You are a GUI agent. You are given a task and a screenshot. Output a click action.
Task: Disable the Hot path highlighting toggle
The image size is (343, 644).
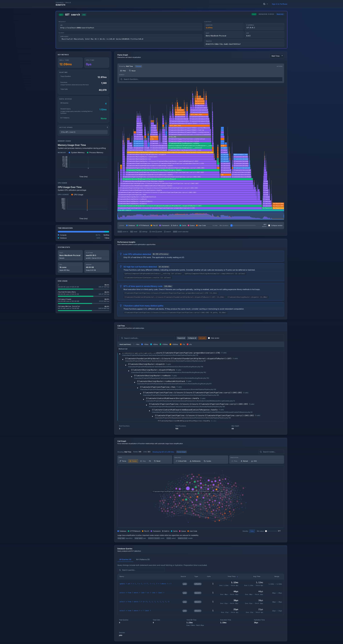pos(202,338)
